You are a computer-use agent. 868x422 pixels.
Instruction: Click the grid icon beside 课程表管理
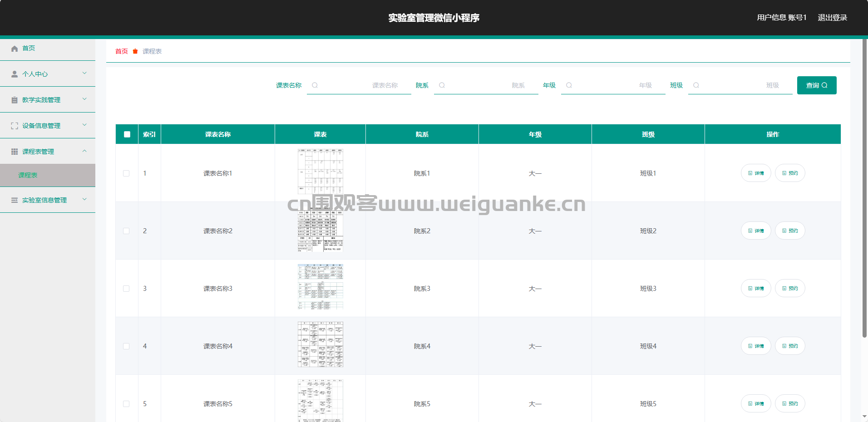(x=15, y=152)
